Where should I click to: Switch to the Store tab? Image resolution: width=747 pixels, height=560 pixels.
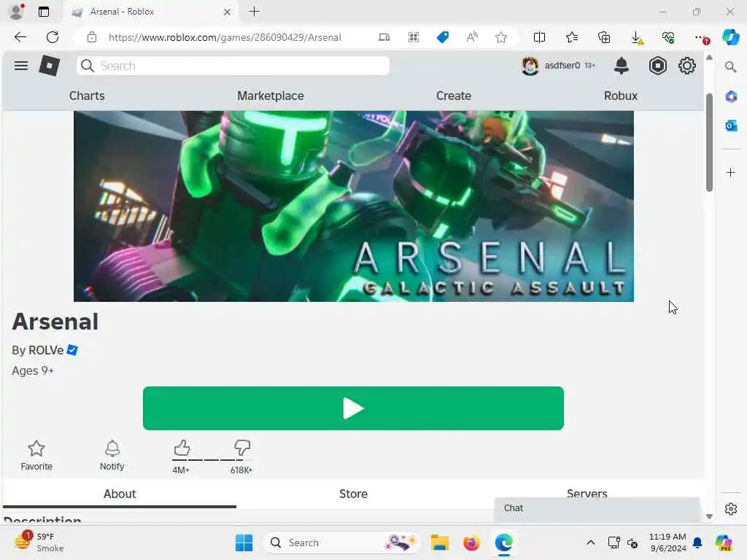(x=353, y=494)
